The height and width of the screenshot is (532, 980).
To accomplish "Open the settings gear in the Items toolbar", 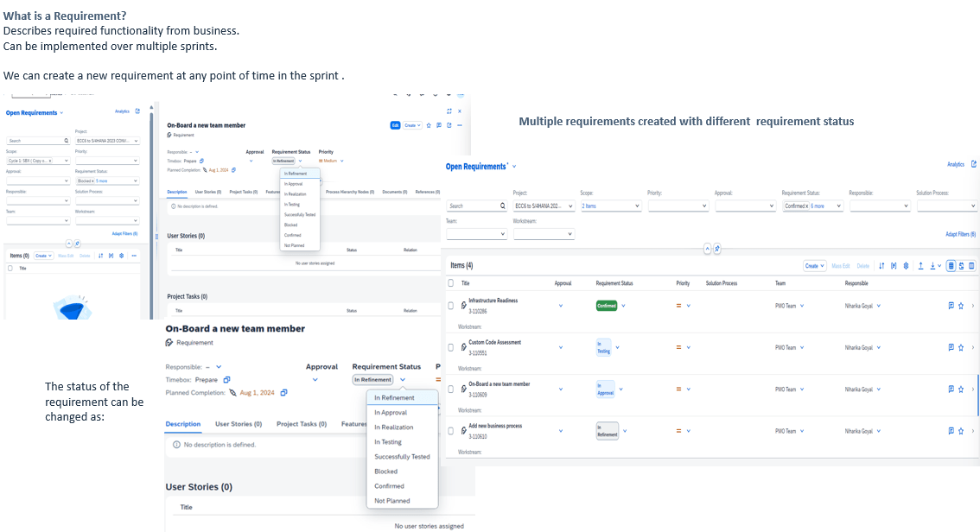I will [x=906, y=265].
